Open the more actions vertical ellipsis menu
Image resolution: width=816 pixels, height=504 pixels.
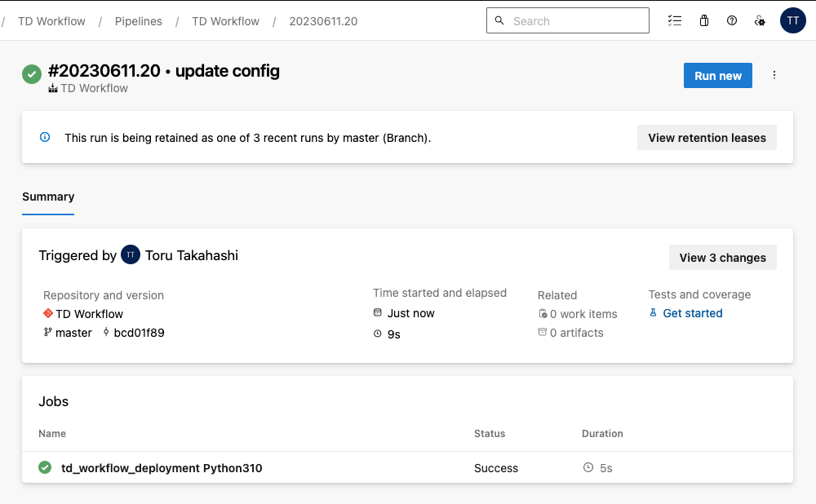click(x=774, y=75)
